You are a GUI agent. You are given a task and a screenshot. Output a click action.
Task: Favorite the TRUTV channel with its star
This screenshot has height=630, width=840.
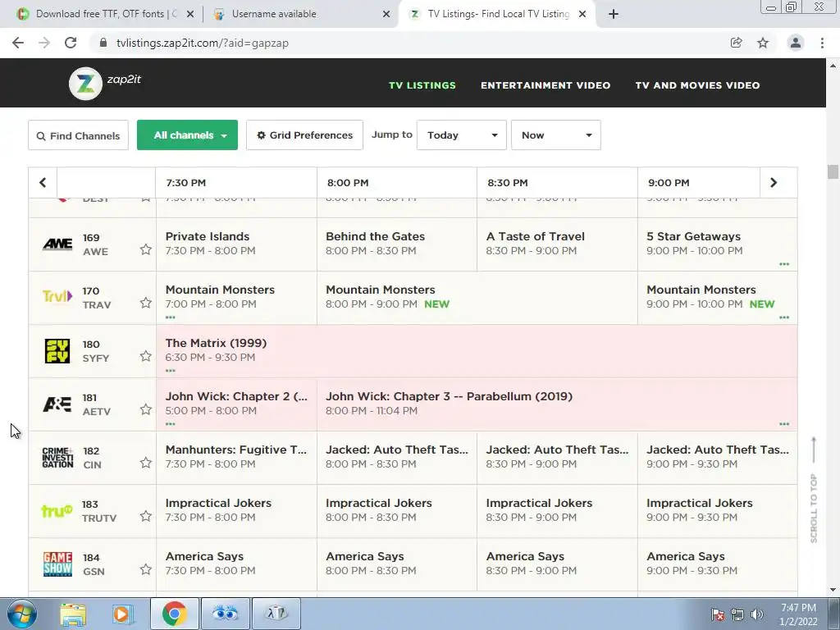[x=146, y=516]
